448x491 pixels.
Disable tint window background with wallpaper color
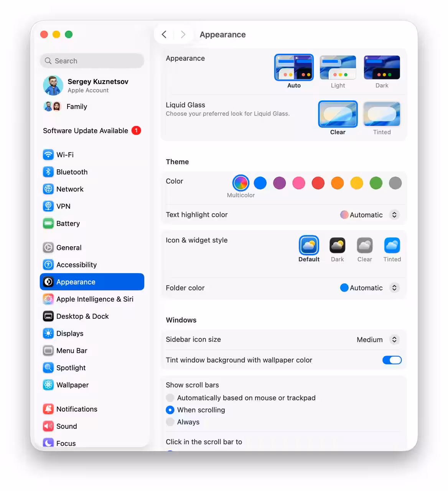point(392,360)
